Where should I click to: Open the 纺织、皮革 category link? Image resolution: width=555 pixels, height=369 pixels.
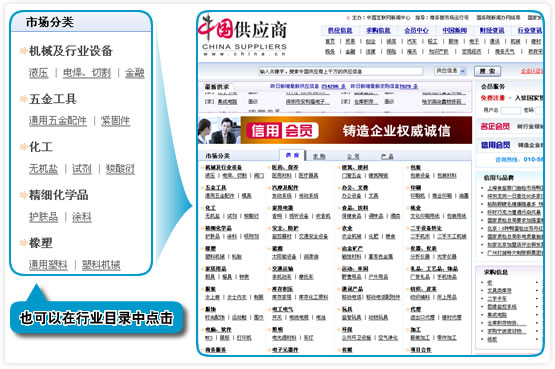pos(423,289)
